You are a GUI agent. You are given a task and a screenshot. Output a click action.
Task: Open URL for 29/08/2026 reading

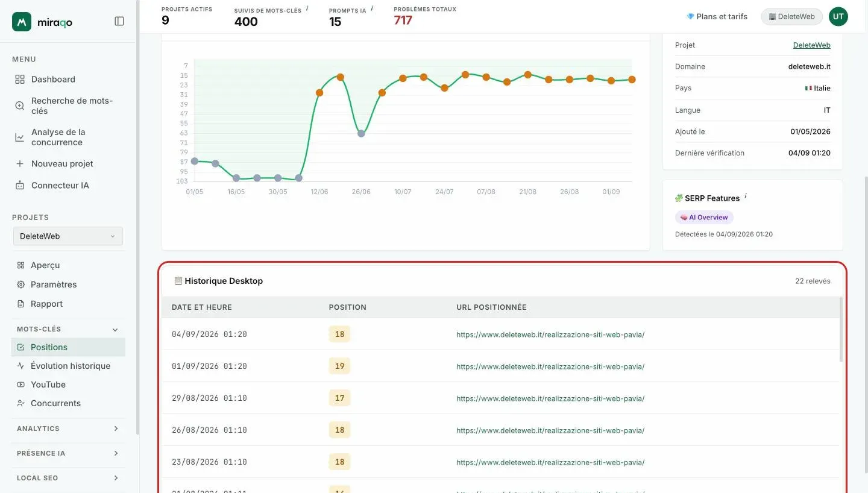coord(550,398)
